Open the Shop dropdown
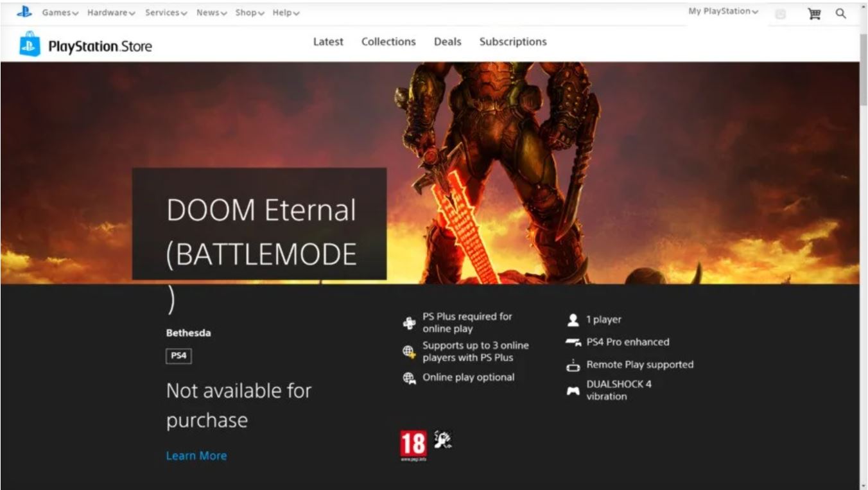The image size is (868, 490). coord(248,12)
